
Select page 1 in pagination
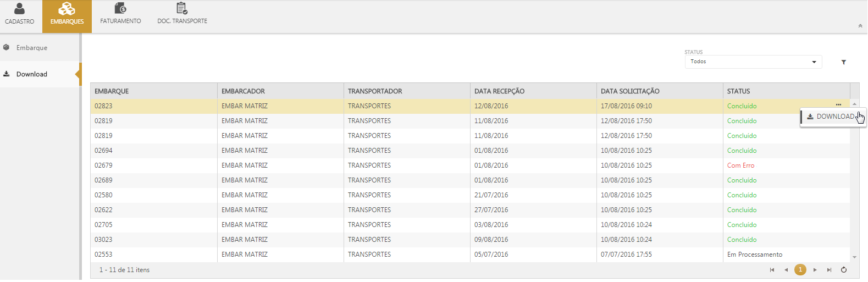(x=800, y=270)
